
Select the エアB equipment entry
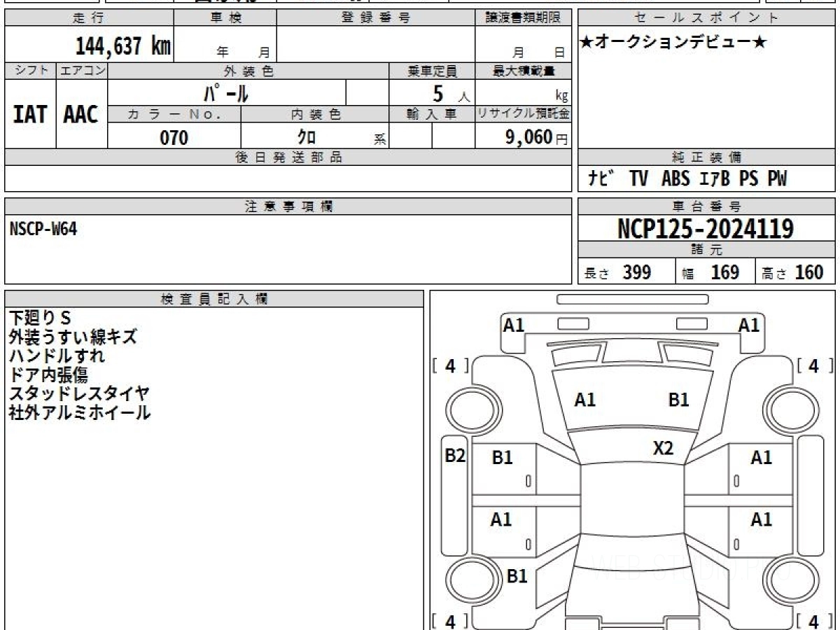(715, 179)
